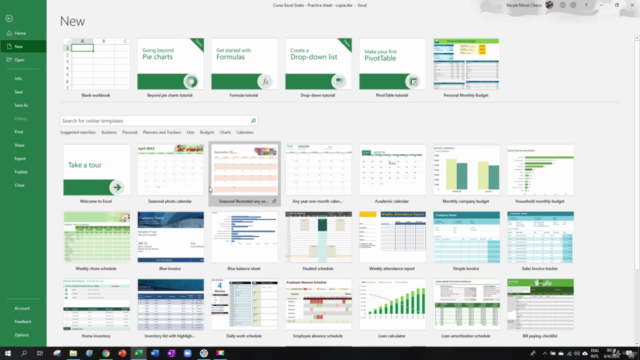
Task: Open the Formula tutorial template
Action: pyautogui.click(x=244, y=68)
